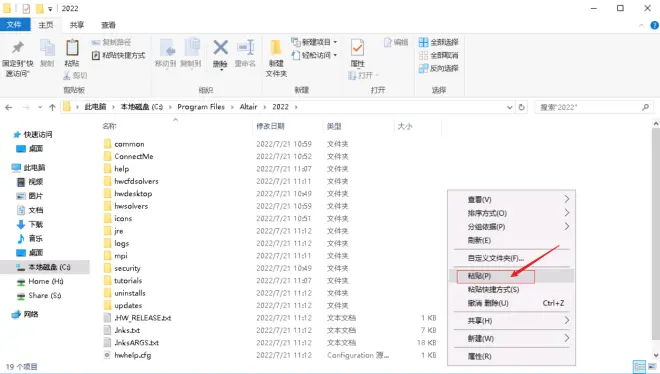Click Paste shortcut (粘贴快捷方式) in ribbon
Screen dimensions: 660x374
(118, 55)
